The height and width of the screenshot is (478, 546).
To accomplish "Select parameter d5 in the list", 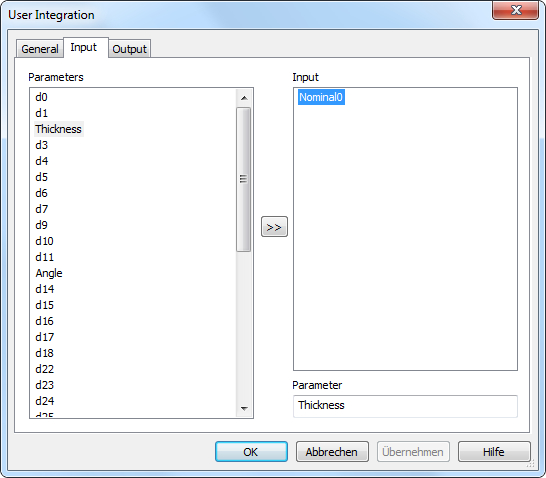I will (x=41, y=177).
